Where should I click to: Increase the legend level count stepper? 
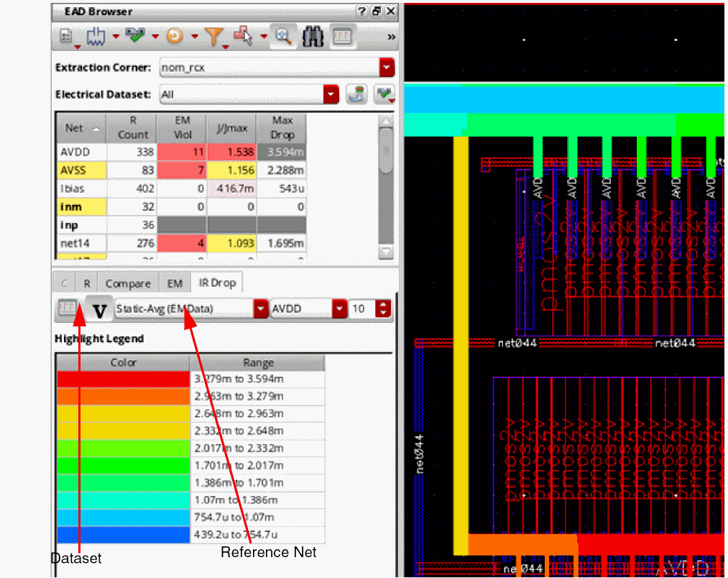click(x=384, y=305)
